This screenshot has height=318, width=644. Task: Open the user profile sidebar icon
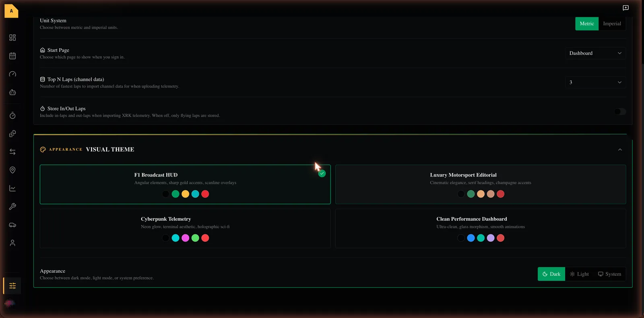point(12,243)
